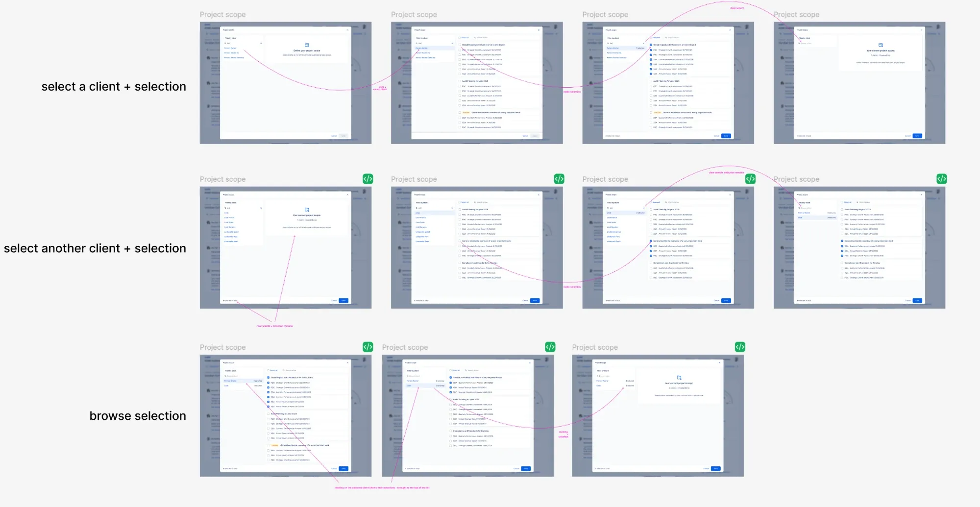Click the 'browse selection' section label
This screenshot has height=507, width=980.
[138, 416]
